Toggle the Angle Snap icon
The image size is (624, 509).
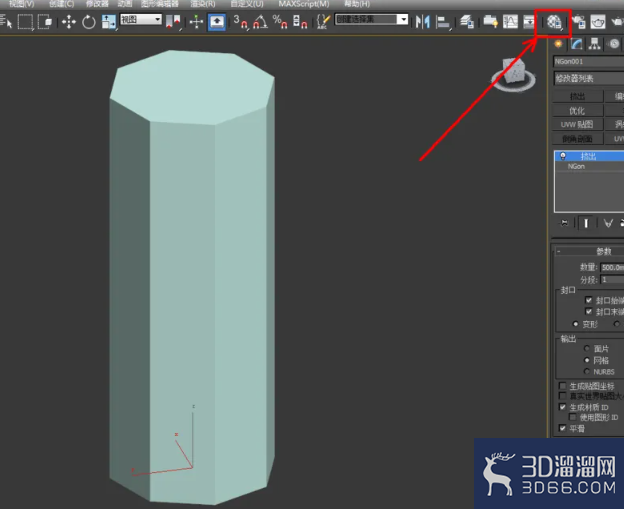[260, 21]
